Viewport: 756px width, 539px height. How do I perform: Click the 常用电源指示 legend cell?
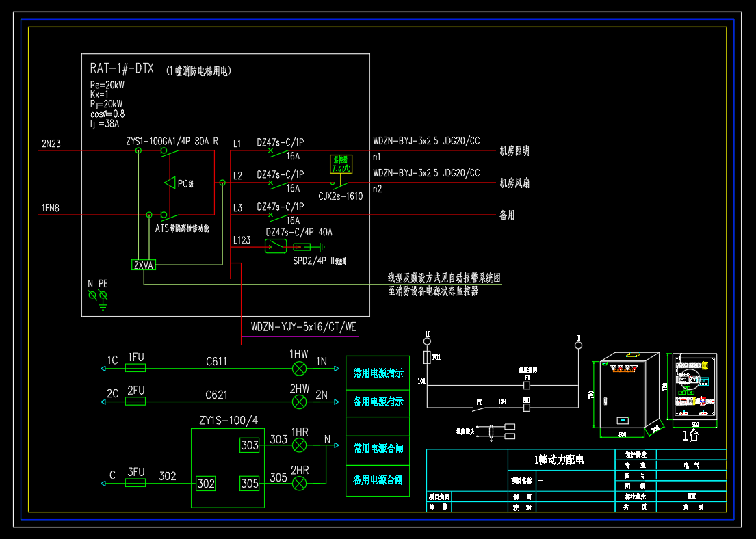378,373
